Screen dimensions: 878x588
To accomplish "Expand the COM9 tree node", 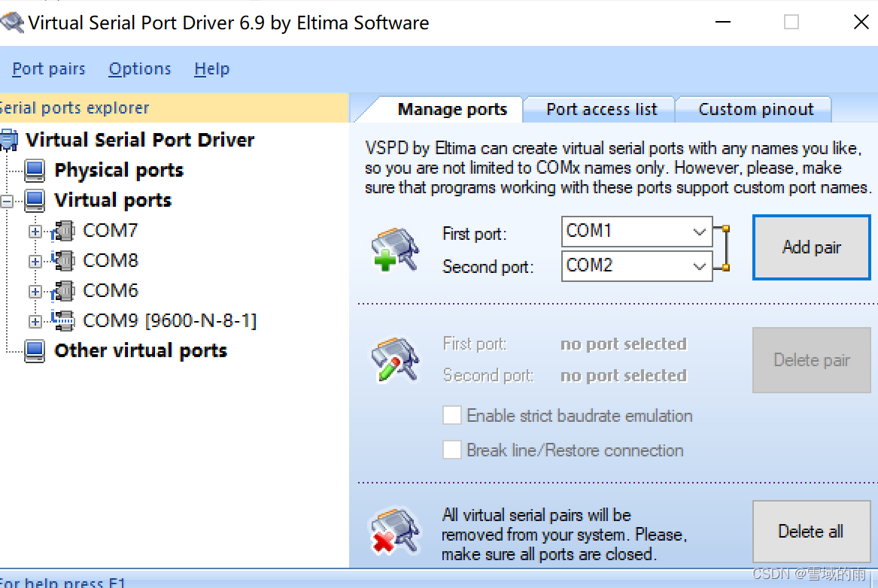I will click(x=35, y=322).
